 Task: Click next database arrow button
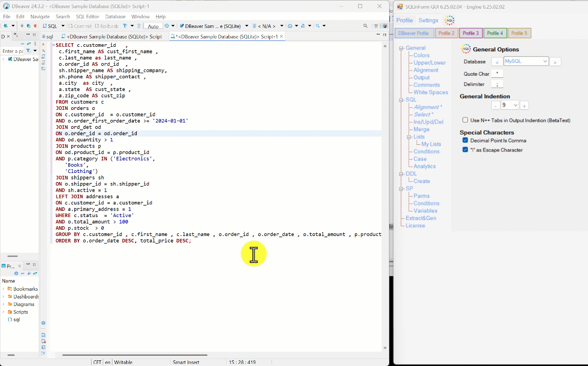point(555,62)
